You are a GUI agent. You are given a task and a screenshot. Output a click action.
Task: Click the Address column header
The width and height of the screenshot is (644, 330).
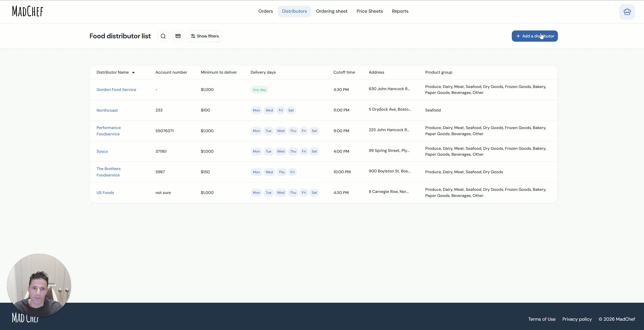376,73
